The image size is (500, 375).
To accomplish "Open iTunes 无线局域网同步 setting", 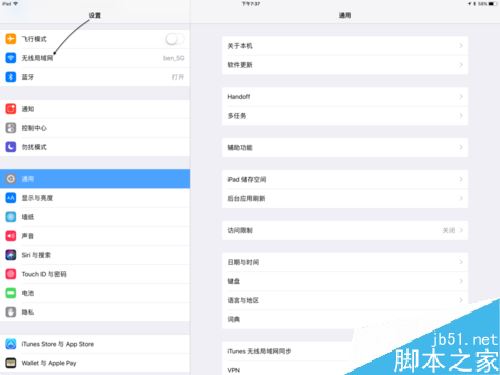I will point(345,351).
